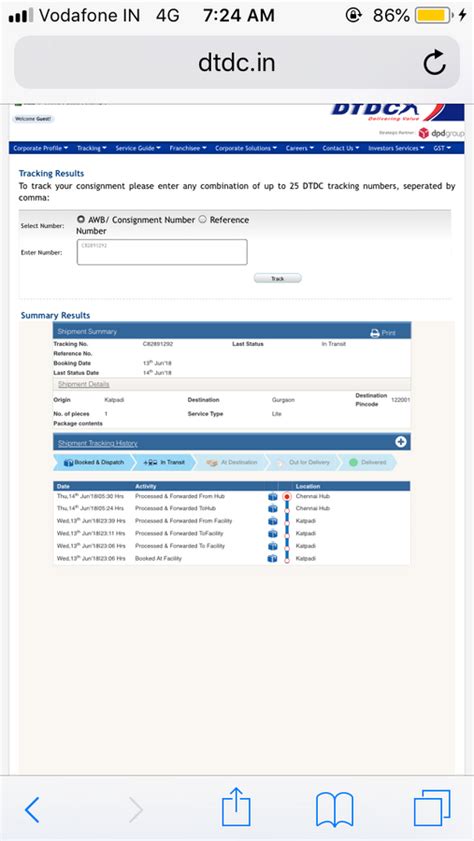Click the In Transit stage
Image resolution: width=474 pixels, height=841 pixels.
[165, 462]
